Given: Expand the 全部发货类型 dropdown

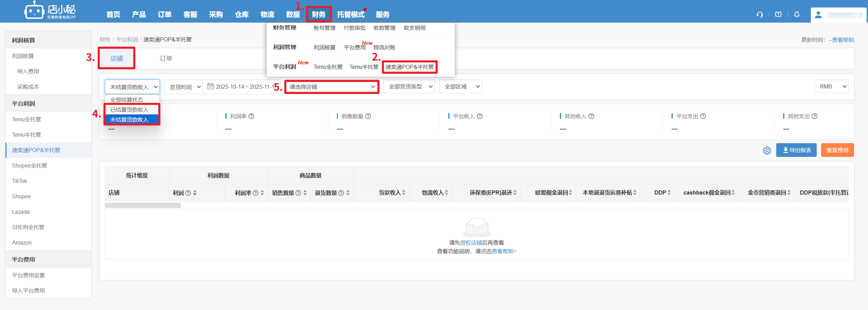Looking at the screenshot, I should pos(409,87).
